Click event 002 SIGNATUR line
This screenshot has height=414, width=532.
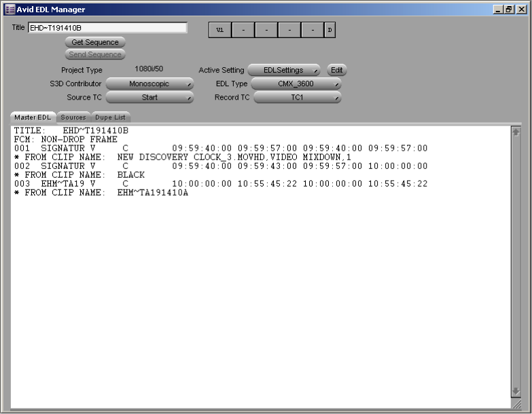pyautogui.click(x=221, y=166)
